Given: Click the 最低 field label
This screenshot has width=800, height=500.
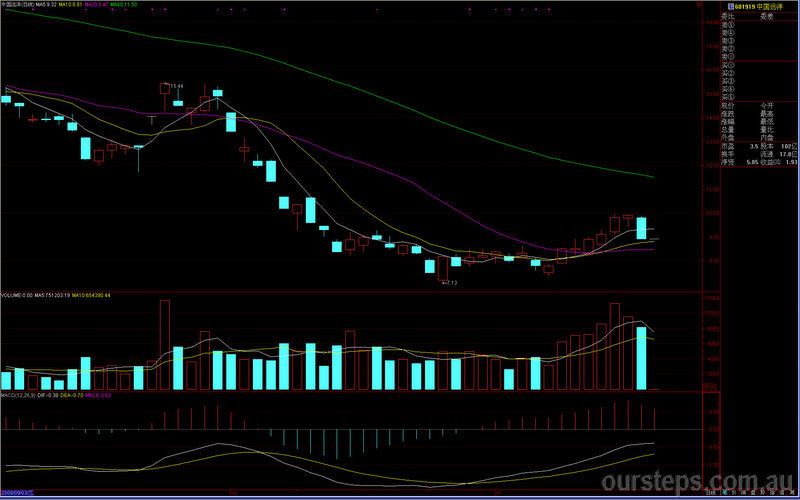Looking at the screenshot, I should pos(767,121).
